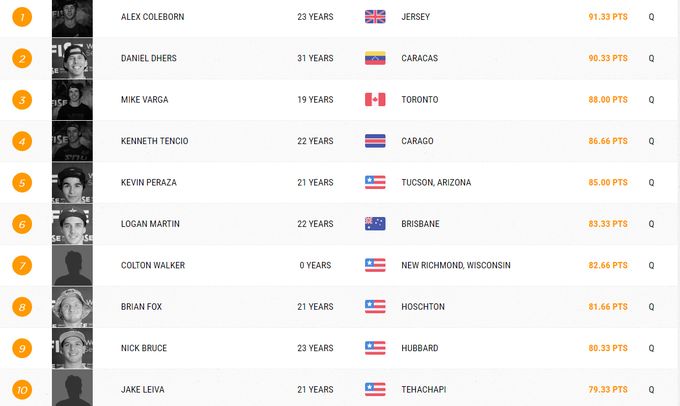Image resolution: width=680 pixels, height=406 pixels.
Task: Click the rank 1 orange circle badge
Action: click(22, 17)
